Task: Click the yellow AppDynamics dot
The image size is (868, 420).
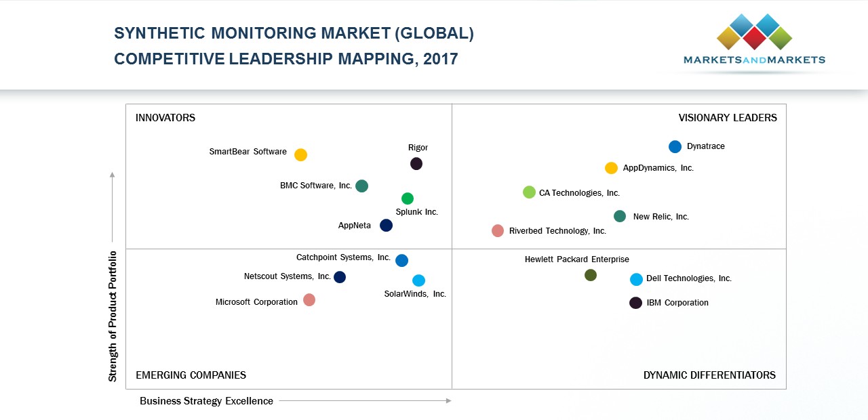Action: click(611, 168)
